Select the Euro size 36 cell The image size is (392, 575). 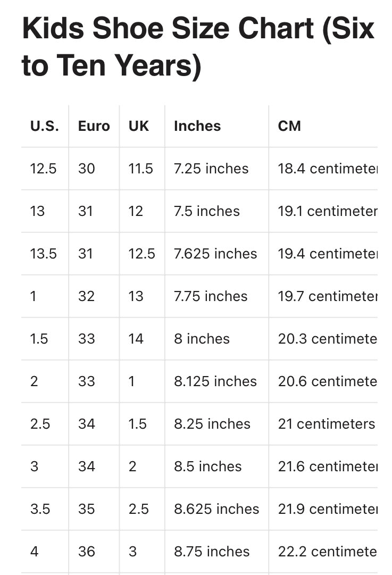(87, 552)
